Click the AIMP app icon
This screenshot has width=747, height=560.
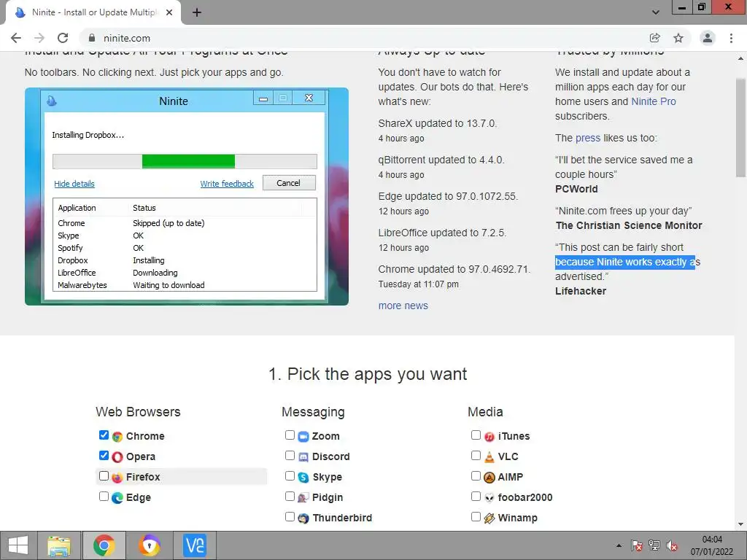(489, 477)
